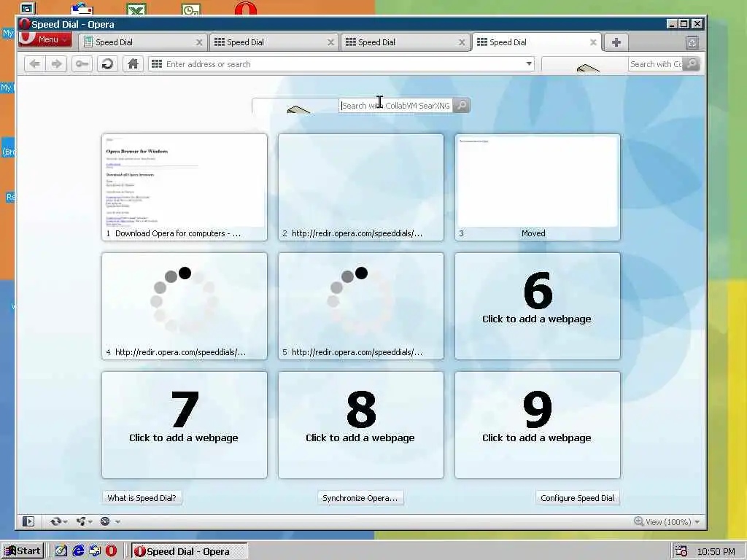This screenshot has height=560, width=747.
Task: Click the Speed Dial grid icon in address bar
Action: (157, 64)
